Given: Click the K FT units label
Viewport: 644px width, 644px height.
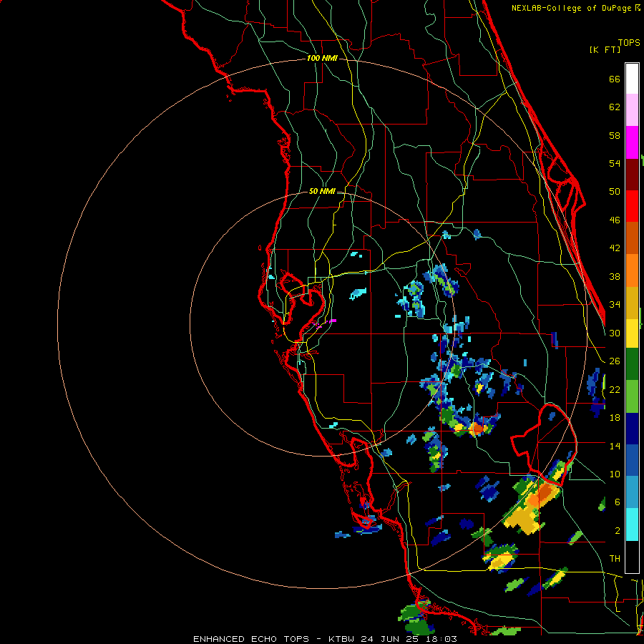Looking at the screenshot, I should click(x=605, y=49).
